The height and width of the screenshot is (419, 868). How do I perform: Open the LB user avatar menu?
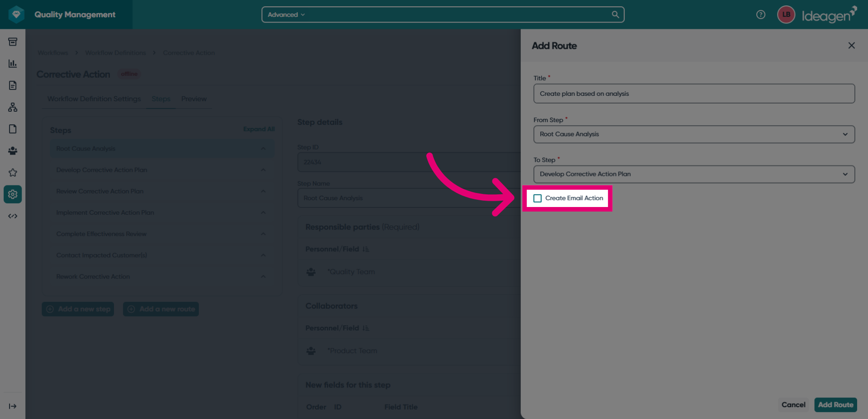786,14
